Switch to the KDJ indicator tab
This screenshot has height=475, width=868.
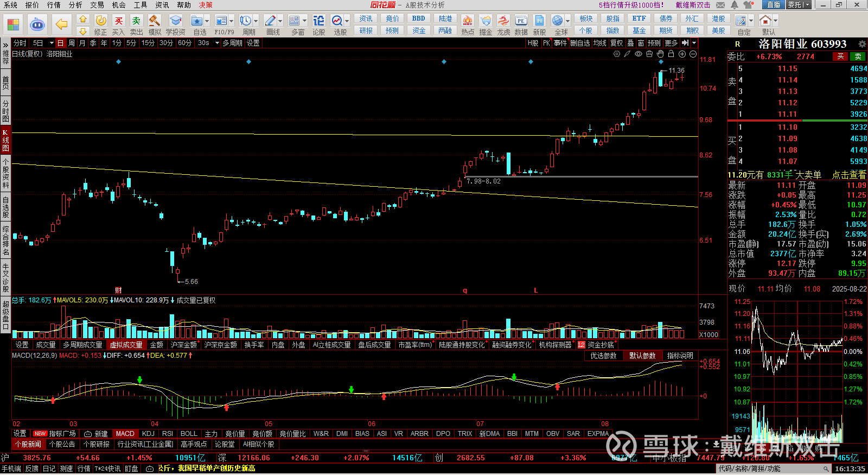148,434
